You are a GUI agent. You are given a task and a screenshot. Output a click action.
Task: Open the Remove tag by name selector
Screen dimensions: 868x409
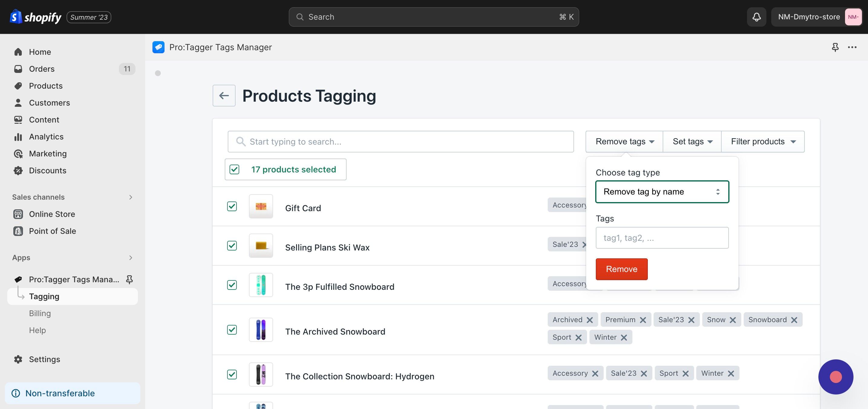pyautogui.click(x=662, y=192)
